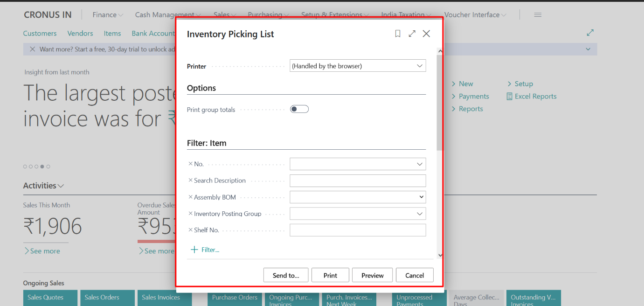This screenshot has height=306, width=644.
Task: Open Excel Reports via the spreadsheet icon
Action: pyautogui.click(x=509, y=96)
